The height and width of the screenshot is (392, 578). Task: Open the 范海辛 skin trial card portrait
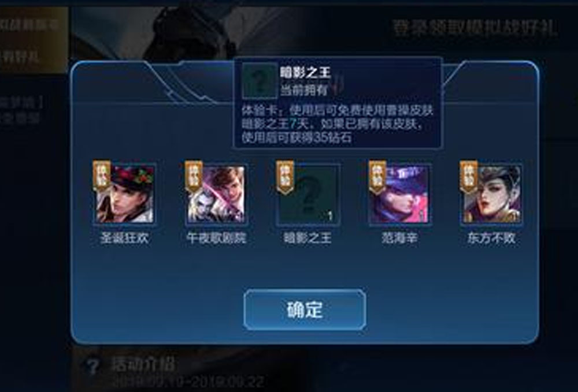tap(401, 194)
